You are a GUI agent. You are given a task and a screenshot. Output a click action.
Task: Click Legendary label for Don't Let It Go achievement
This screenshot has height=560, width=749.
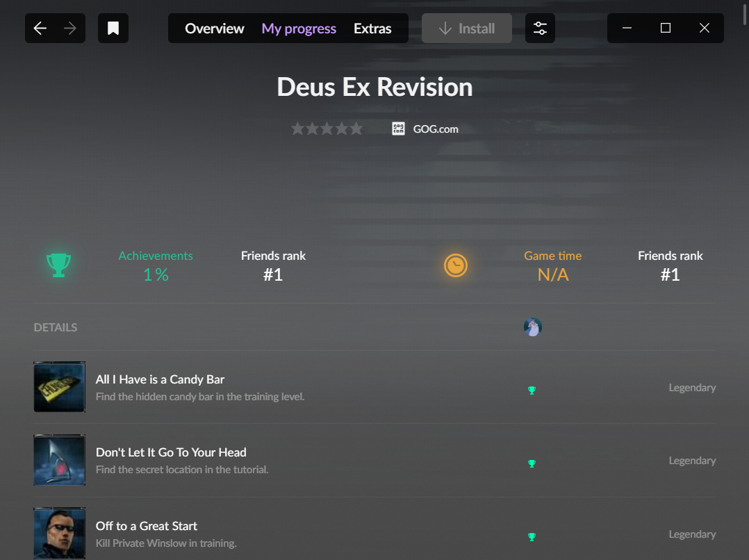[692, 461]
